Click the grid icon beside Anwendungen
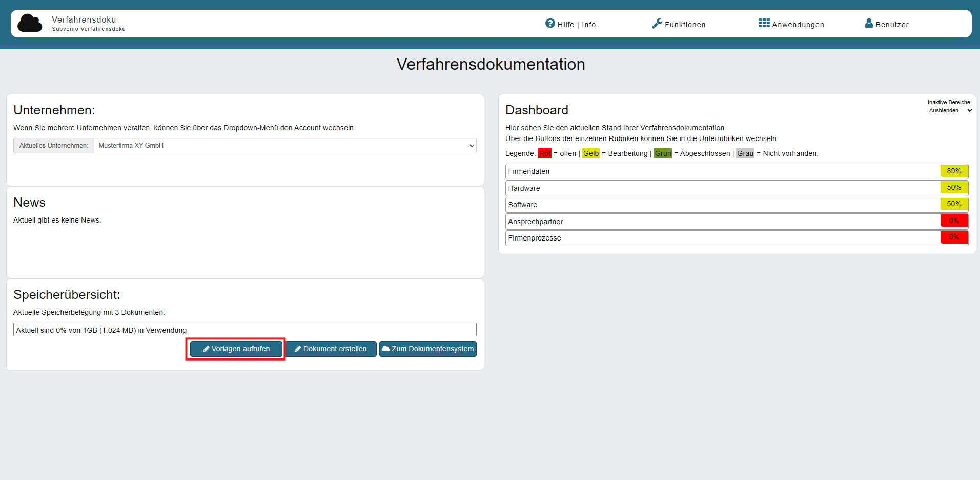 (764, 23)
